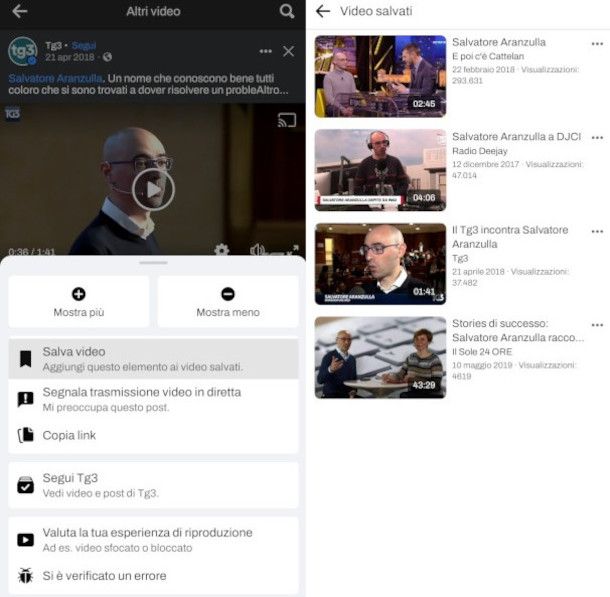Click bug icon beside Si è verificato un errore
This screenshot has height=597, width=610.
point(26,576)
